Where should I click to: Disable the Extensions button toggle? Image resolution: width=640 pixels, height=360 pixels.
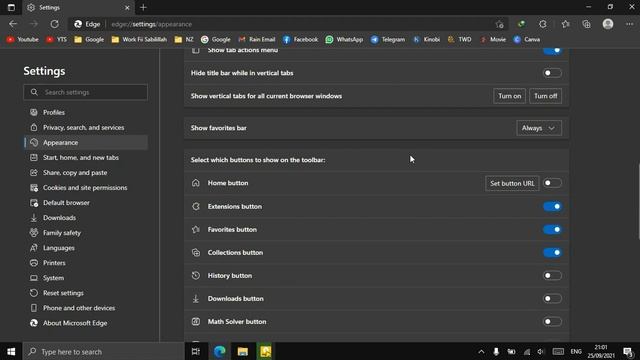(x=552, y=207)
